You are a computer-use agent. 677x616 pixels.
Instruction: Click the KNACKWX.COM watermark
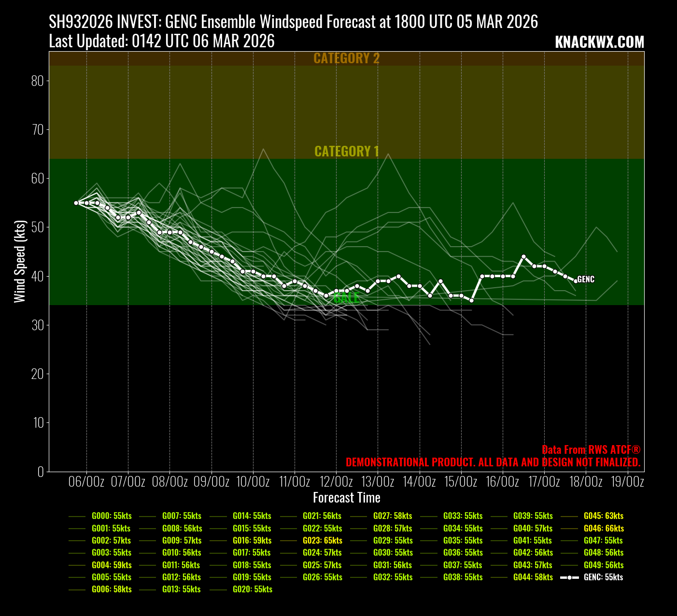(599, 42)
